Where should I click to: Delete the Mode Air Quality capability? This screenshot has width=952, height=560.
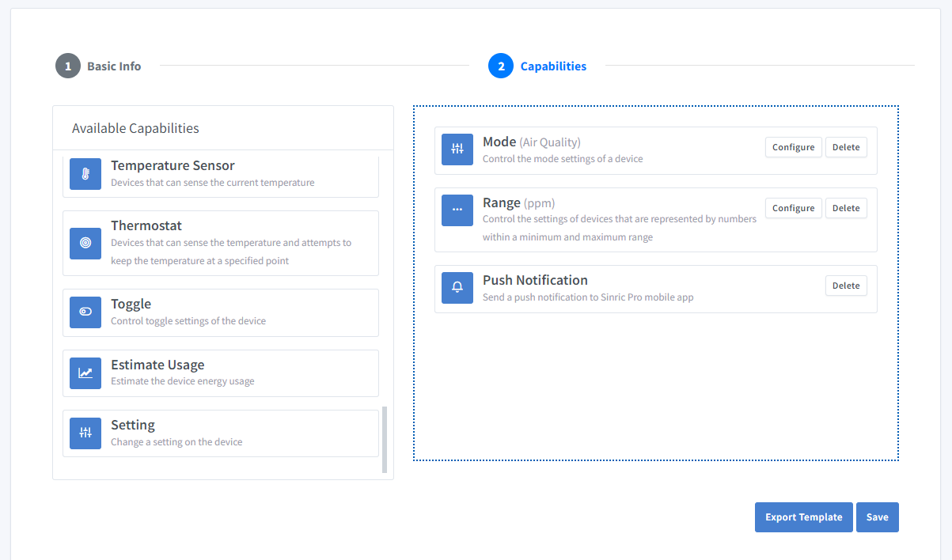(x=846, y=147)
